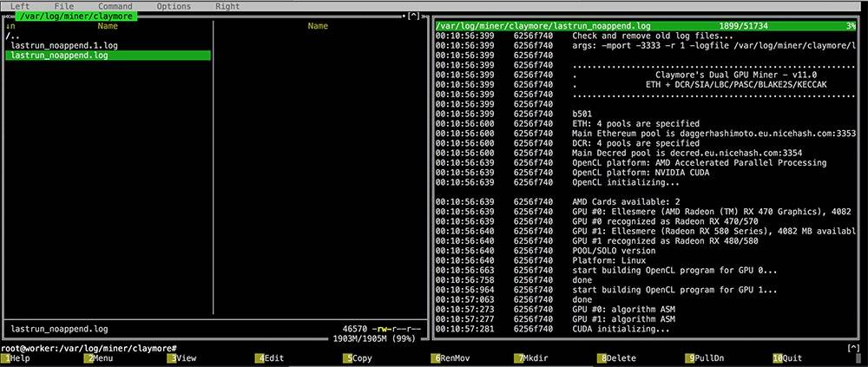Open the Options menu
The image size is (868, 367).
174,6
